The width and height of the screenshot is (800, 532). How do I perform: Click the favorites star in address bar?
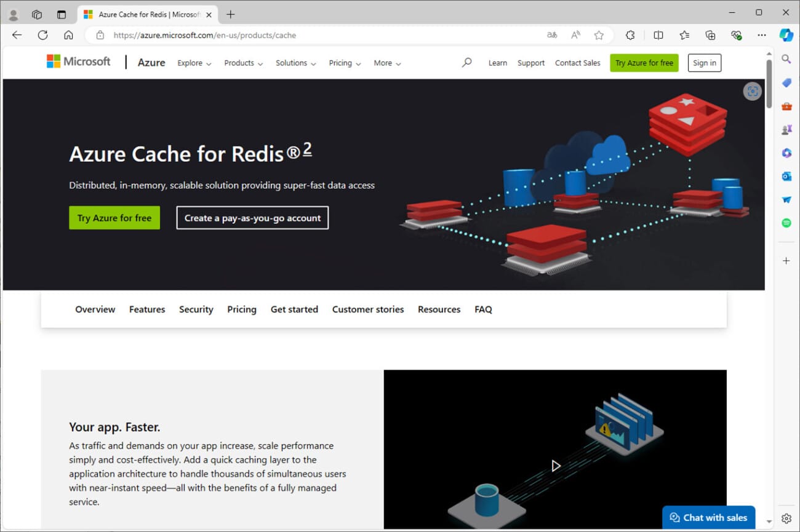coord(599,35)
